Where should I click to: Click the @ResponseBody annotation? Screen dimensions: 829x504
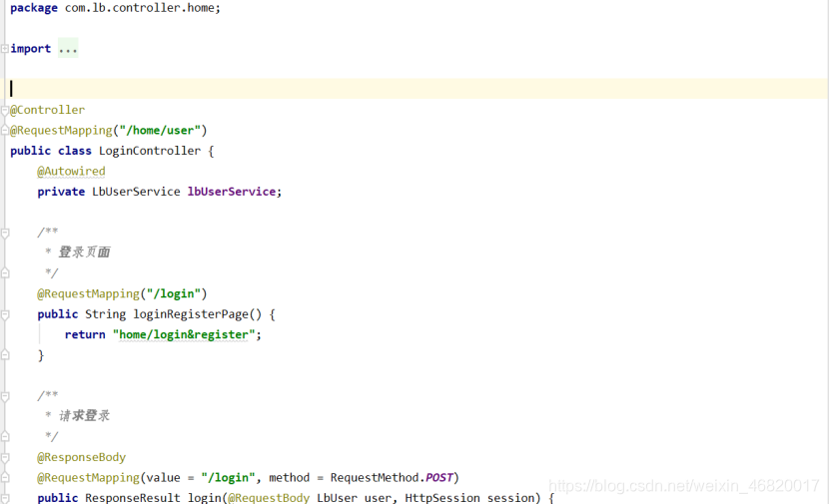click(82, 457)
